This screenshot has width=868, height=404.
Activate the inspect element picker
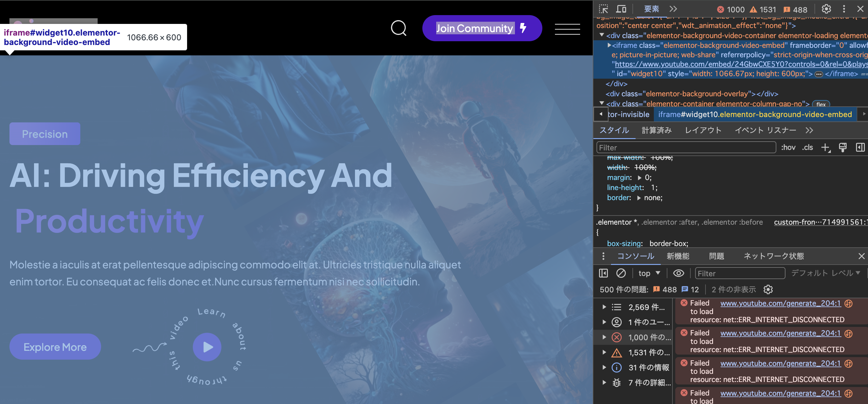[603, 9]
